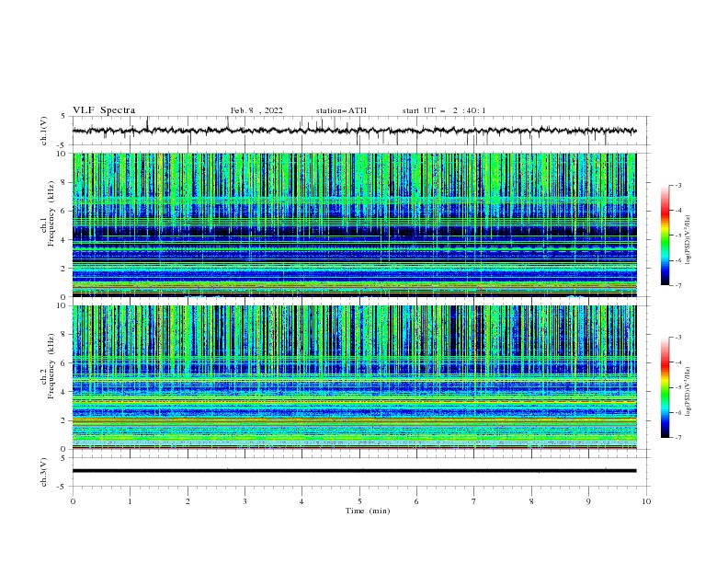Screen dimensions: 728x563
Task: Click time axis tick label "7"
Action: tap(474, 501)
